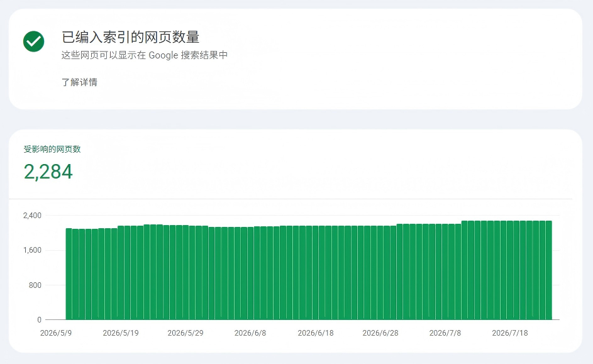Select the 已编入索引的网页数量 heading
The image size is (593, 364).
point(130,37)
